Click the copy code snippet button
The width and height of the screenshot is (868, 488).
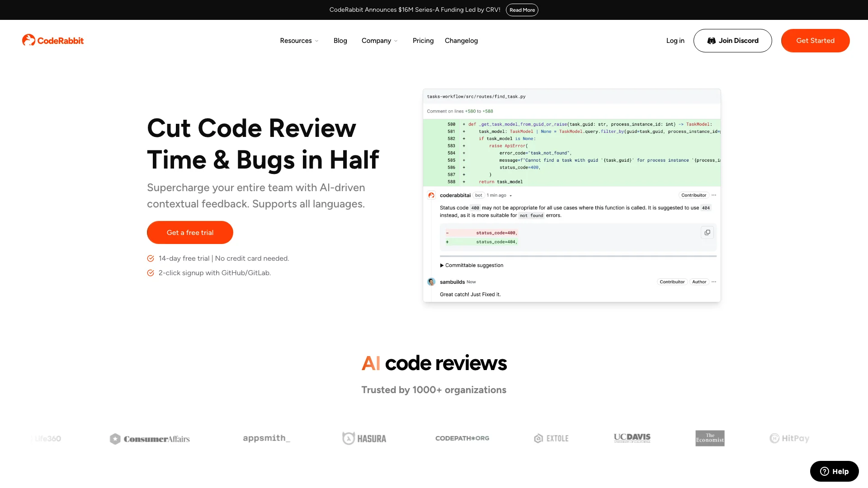[707, 232]
